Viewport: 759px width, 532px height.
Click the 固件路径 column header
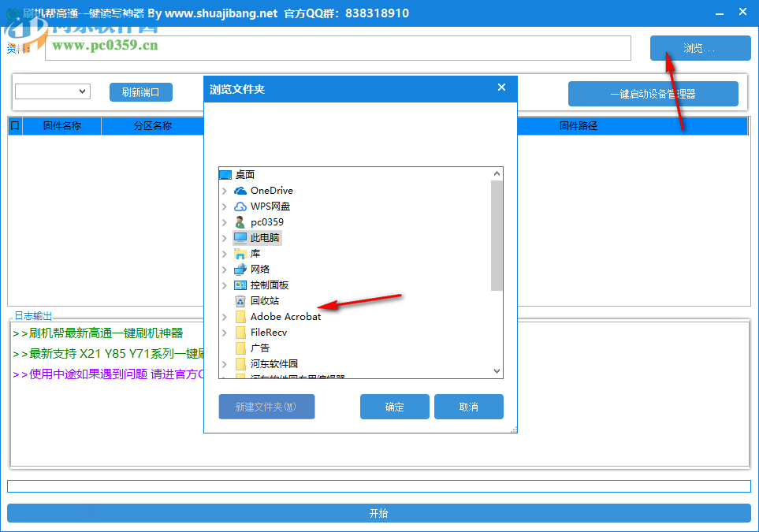click(579, 126)
